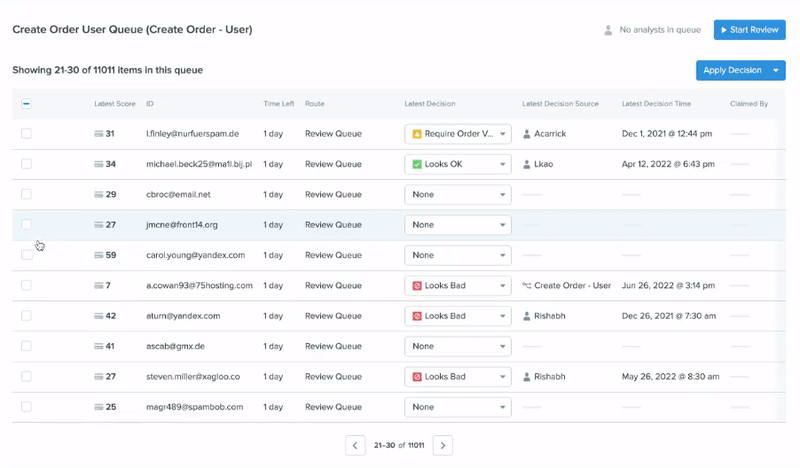Go to the next page of results
800x468 pixels.
tap(442, 446)
